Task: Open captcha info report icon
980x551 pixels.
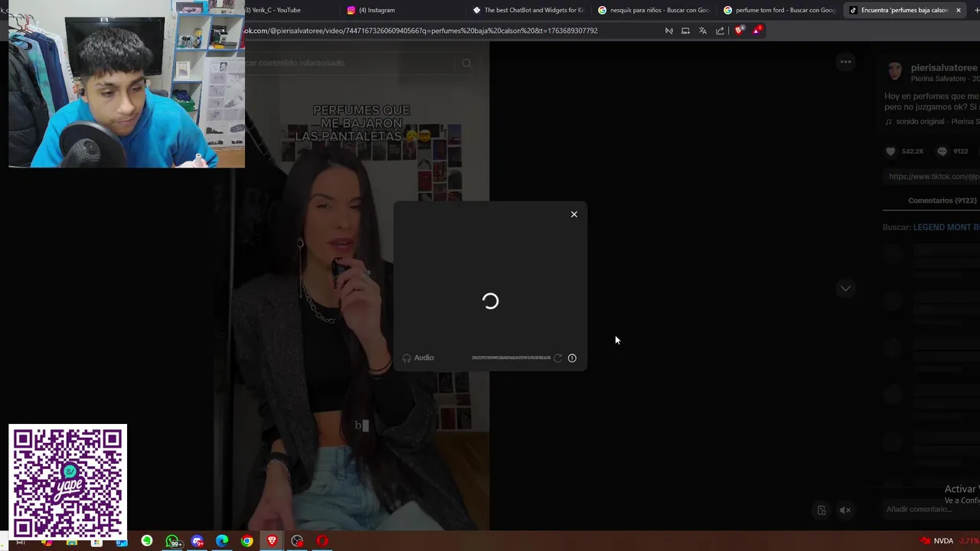Action: tap(572, 358)
